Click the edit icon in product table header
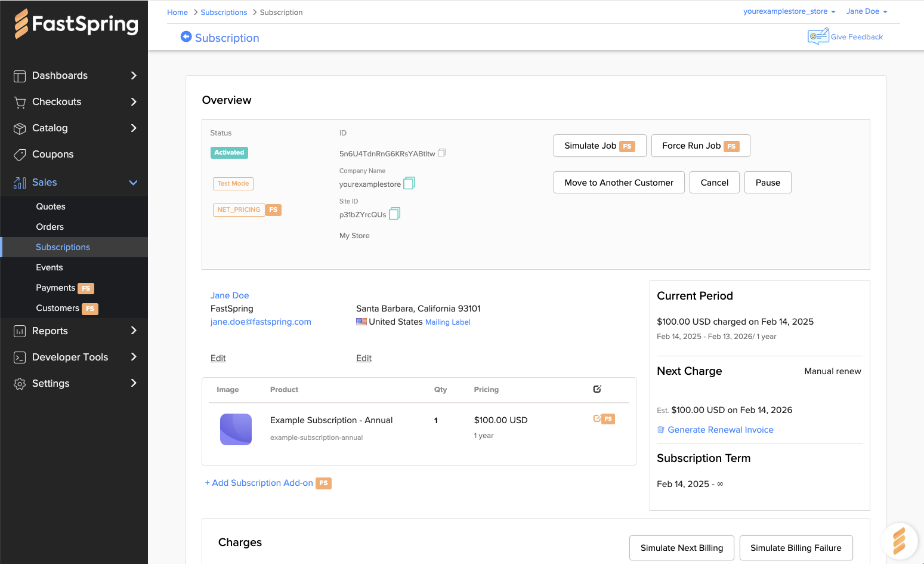This screenshot has width=924, height=564. coord(597,389)
